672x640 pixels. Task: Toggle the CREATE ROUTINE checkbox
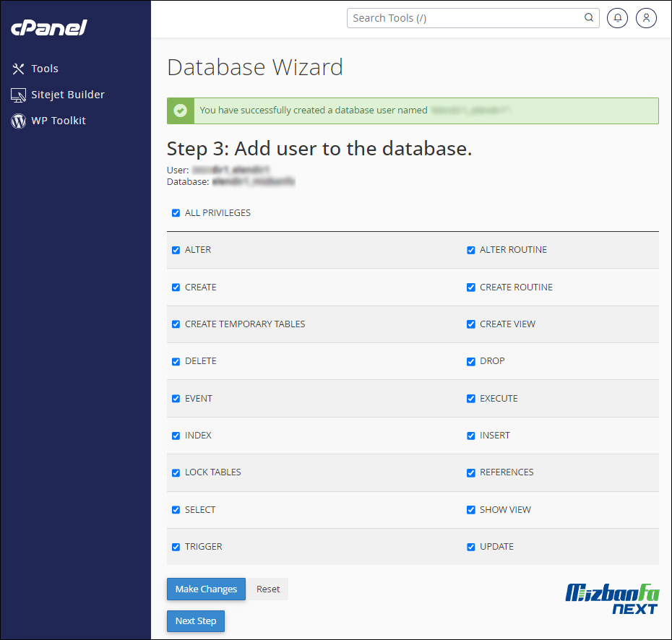tap(470, 287)
